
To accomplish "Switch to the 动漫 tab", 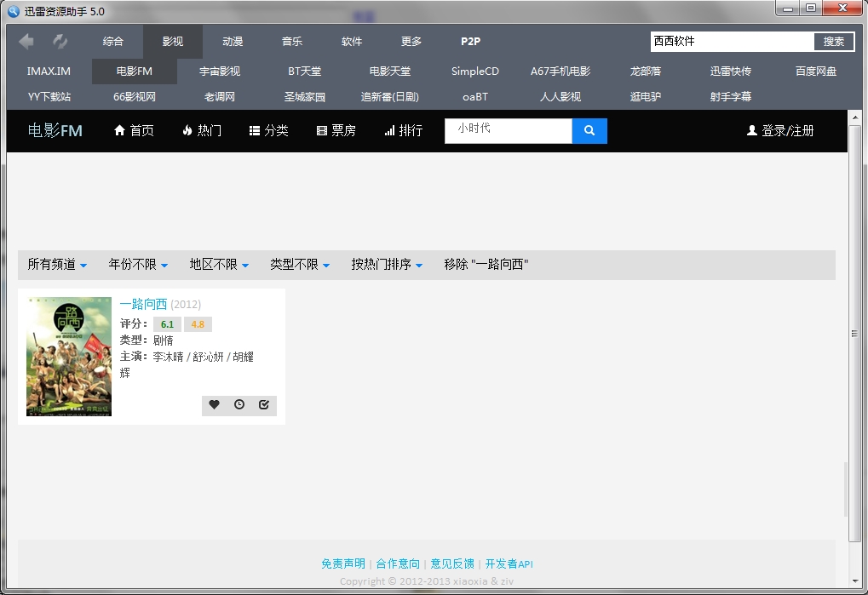I will click(233, 42).
